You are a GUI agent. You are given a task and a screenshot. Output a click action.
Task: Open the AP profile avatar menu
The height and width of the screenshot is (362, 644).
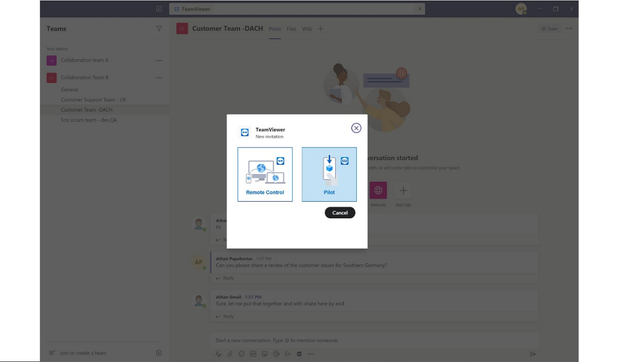pyautogui.click(x=521, y=9)
